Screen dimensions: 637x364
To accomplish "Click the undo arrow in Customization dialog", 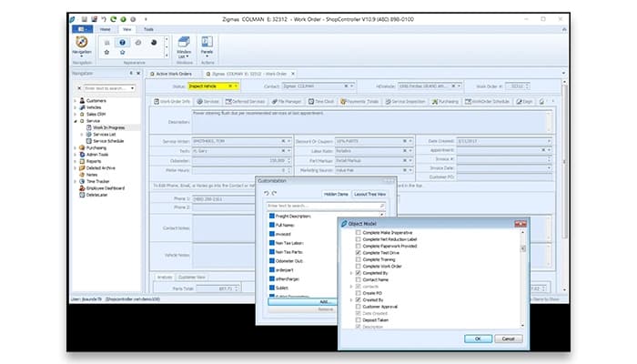I will coord(265,193).
